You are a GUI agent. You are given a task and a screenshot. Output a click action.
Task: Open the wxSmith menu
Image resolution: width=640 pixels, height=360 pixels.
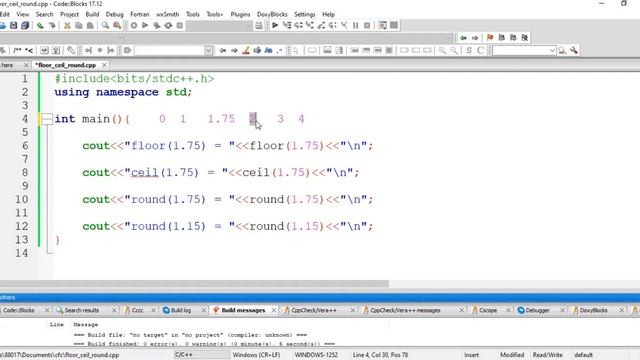coord(168,14)
